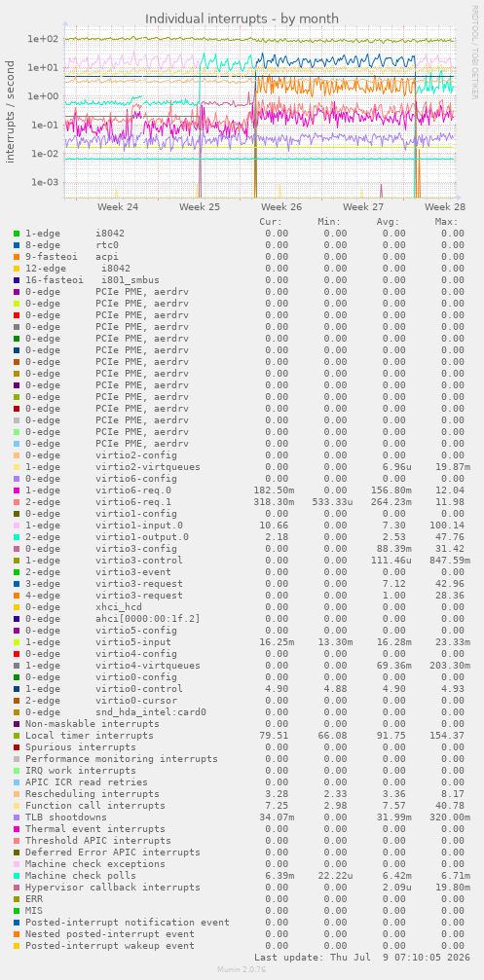Click the Individual interrupts graph title

pos(242,18)
